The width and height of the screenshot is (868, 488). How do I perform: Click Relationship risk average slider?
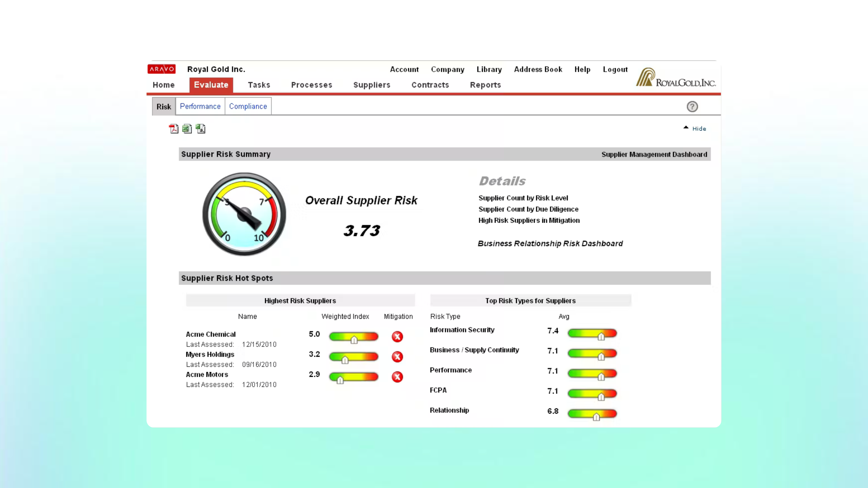pyautogui.click(x=592, y=414)
